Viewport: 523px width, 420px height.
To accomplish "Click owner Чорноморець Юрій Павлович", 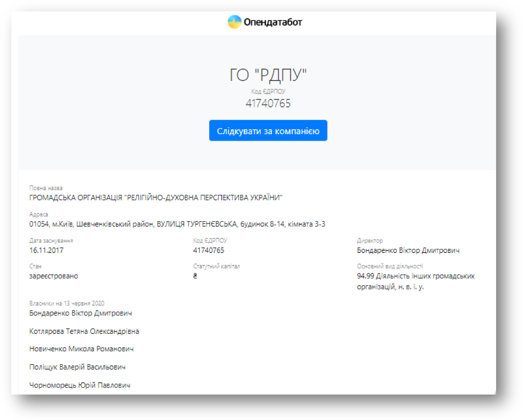I will [x=80, y=385].
